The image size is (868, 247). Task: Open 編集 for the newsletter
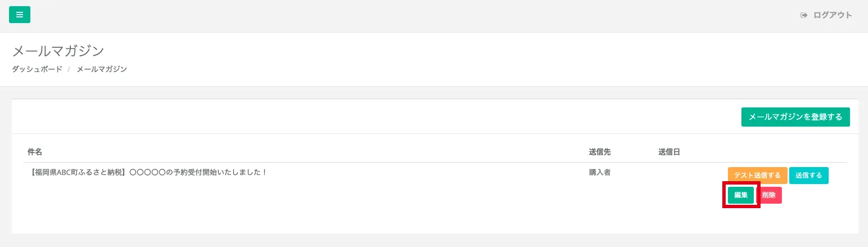coord(741,195)
